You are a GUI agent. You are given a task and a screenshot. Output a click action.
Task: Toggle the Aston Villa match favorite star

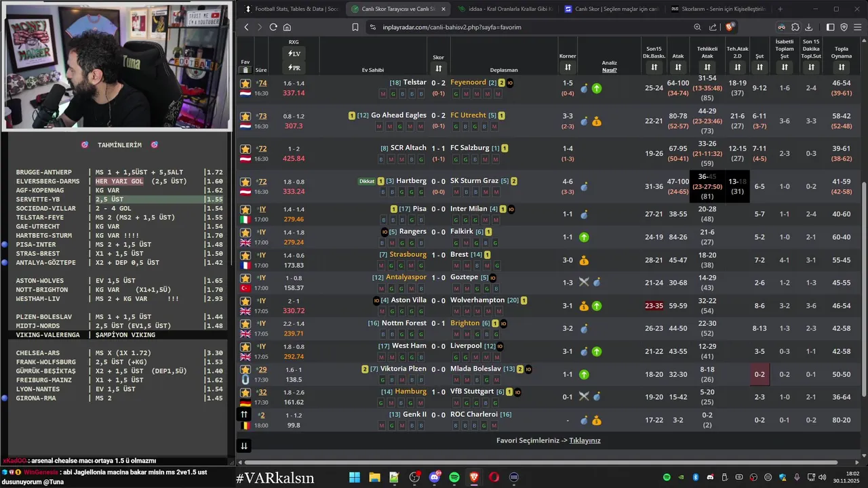(245, 301)
